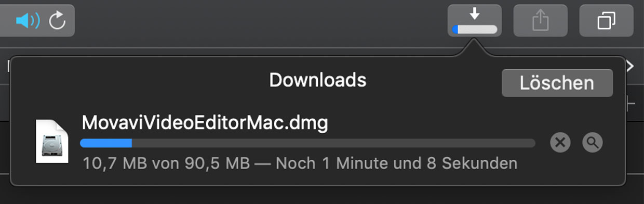
Task: Click the Löschen button
Action: point(557,83)
